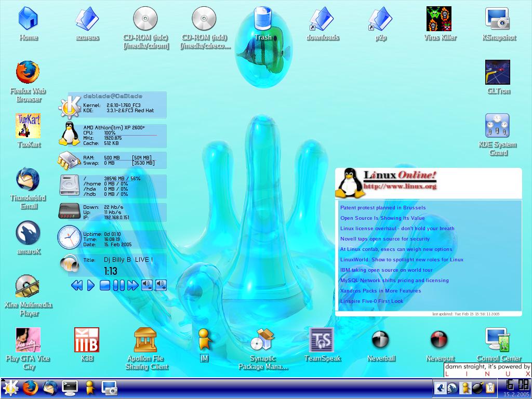The height and width of the screenshot is (399, 532).
Task: Launch Neverputt game icon
Action: [439, 340]
